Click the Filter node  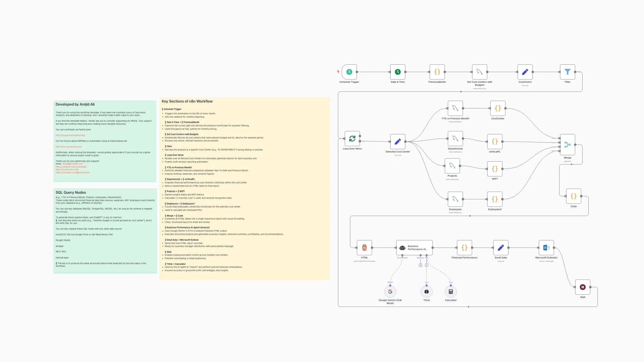point(568,72)
